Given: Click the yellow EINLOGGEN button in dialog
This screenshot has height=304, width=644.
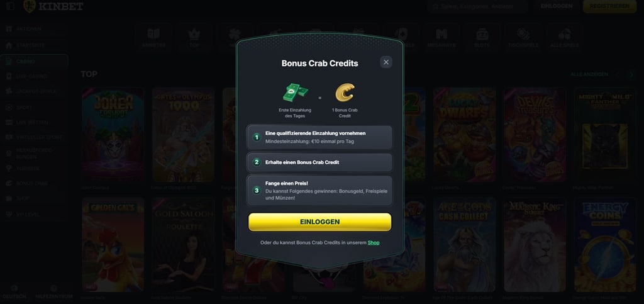Looking at the screenshot, I should 319,222.
